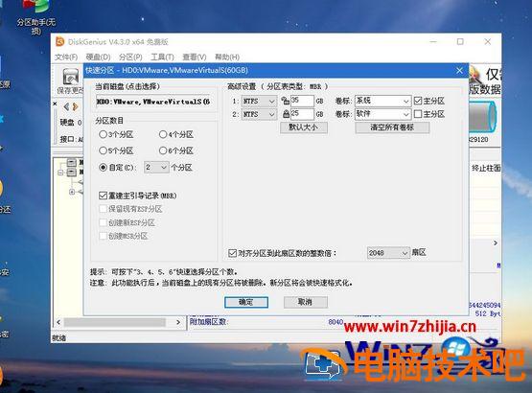The height and width of the screenshot is (393, 532).
Task: Open the custom partition count dropdown showing 2
Action: pyautogui.click(x=156, y=168)
